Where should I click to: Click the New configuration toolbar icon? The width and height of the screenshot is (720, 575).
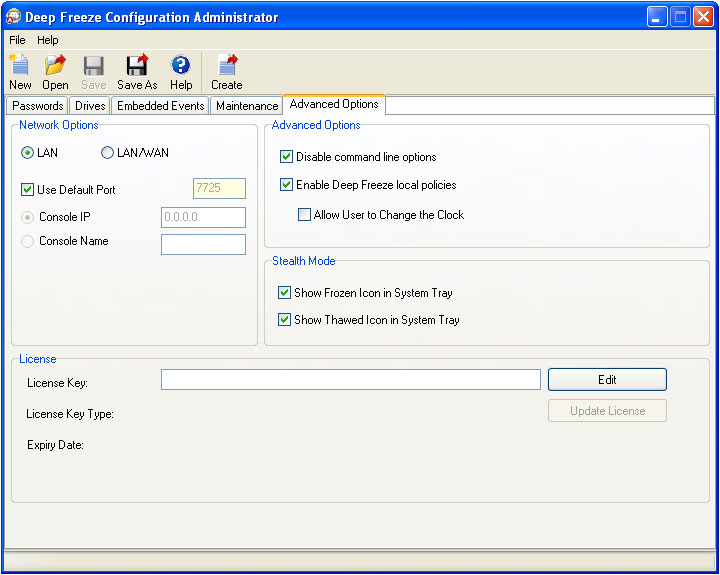coord(20,65)
